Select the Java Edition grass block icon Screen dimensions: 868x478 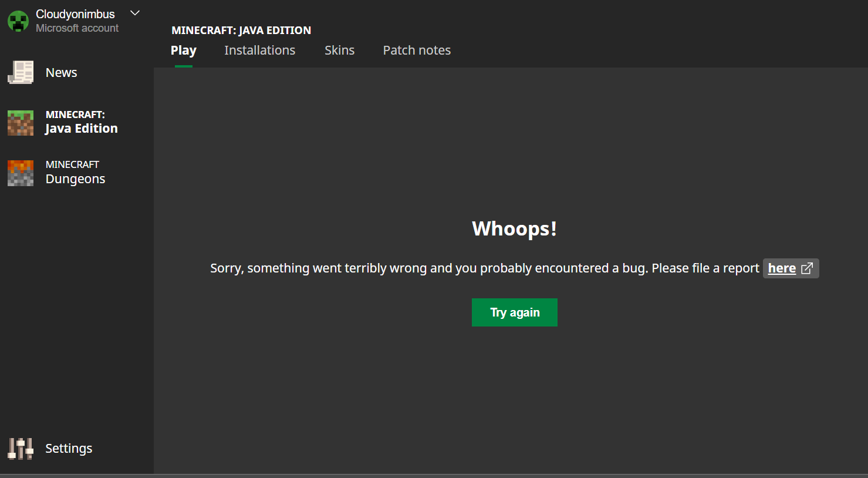point(21,123)
